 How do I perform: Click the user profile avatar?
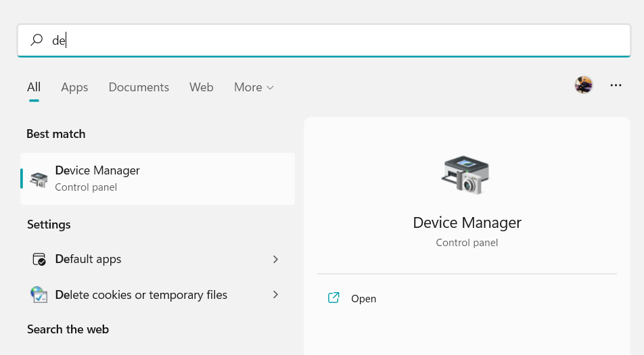coord(584,85)
